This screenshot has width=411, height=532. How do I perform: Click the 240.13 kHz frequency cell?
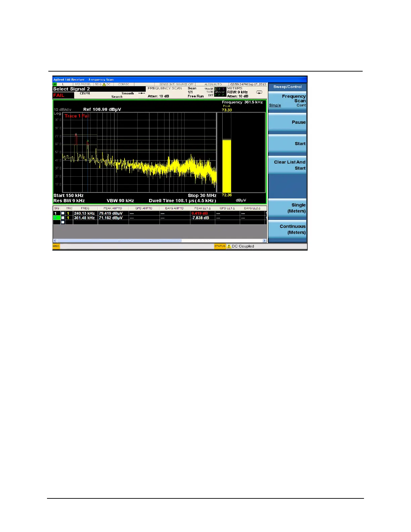[x=85, y=213]
